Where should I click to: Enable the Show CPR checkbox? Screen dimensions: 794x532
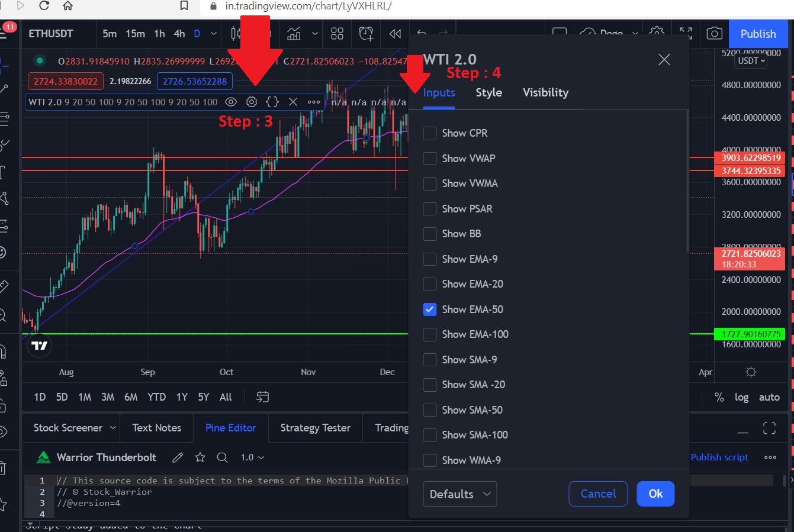pyautogui.click(x=430, y=133)
